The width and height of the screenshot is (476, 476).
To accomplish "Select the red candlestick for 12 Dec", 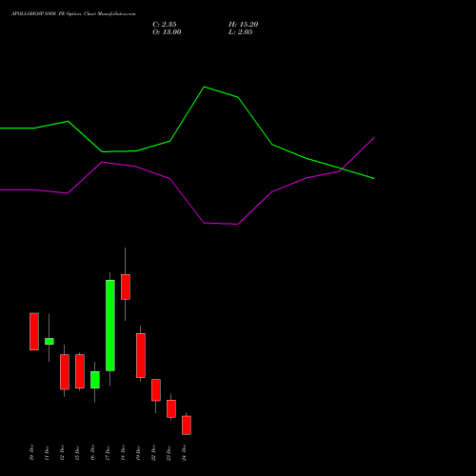I will point(65,371).
